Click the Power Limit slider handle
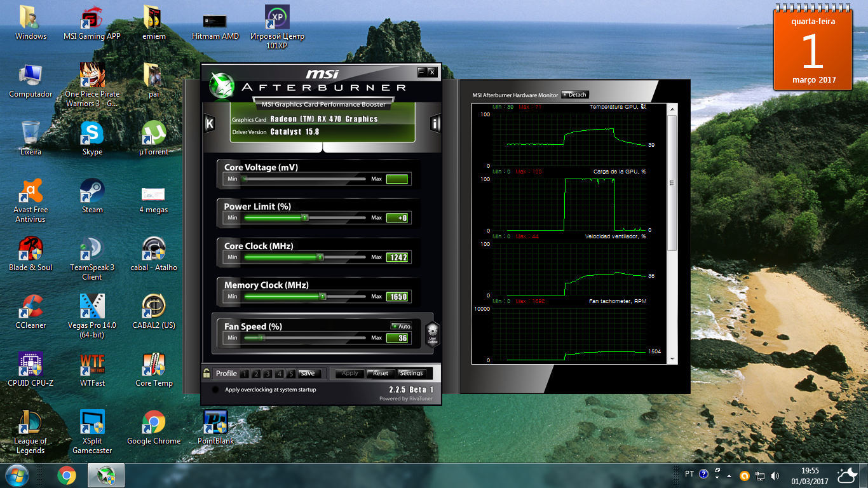The width and height of the screenshot is (868, 488). tap(305, 218)
